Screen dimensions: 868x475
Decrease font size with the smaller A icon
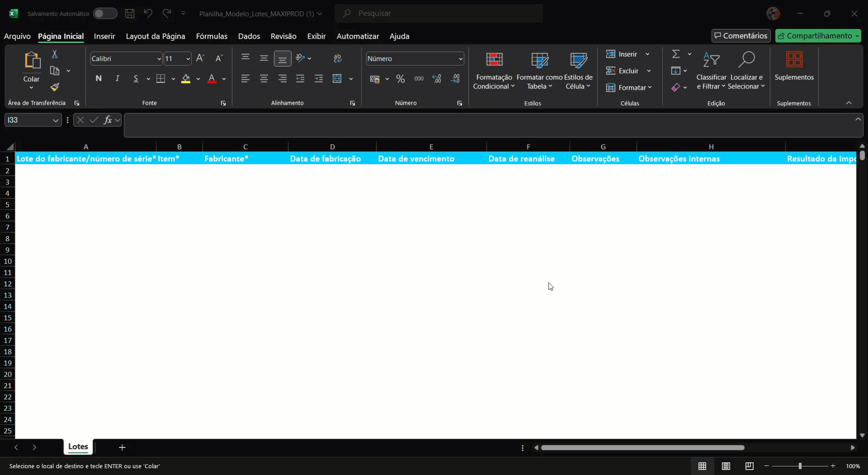(219, 58)
